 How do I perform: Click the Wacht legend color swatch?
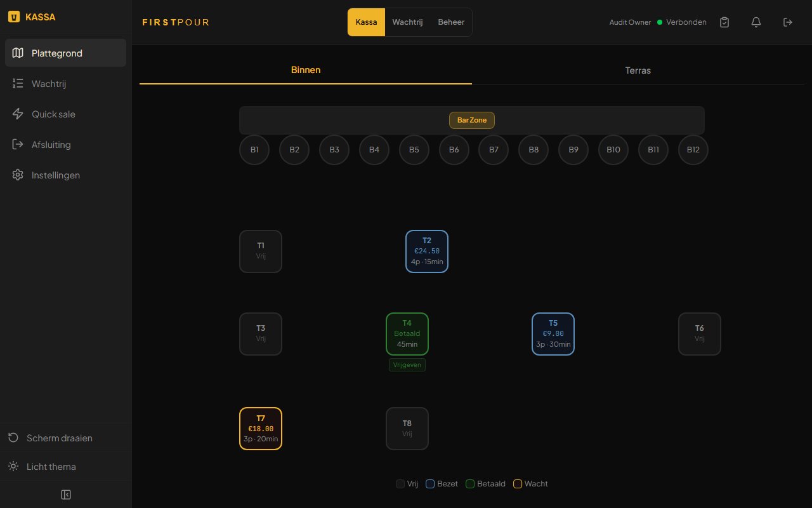pyautogui.click(x=518, y=484)
